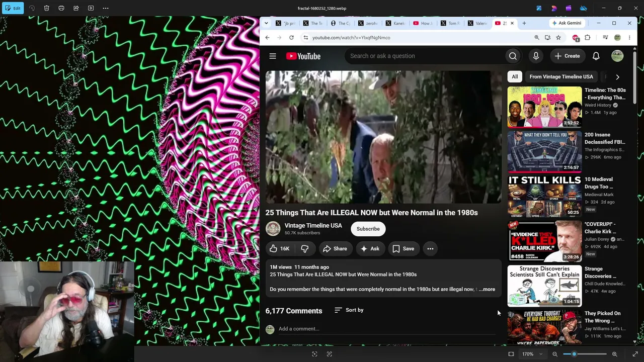Open YouTube account avatar menu
Image resolution: width=644 pixels, height=362 pixels.
pos(617,56)
